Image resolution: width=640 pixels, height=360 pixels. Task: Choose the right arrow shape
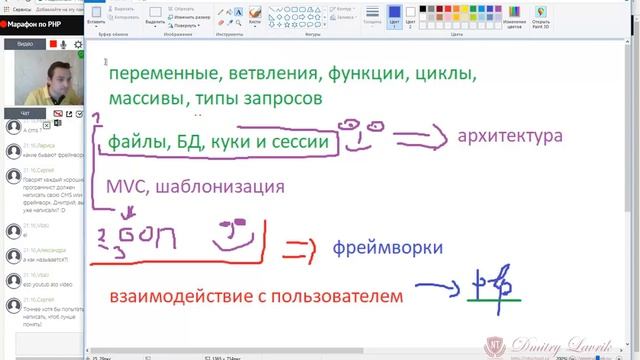pyautogui.click(x=302, y=17)
